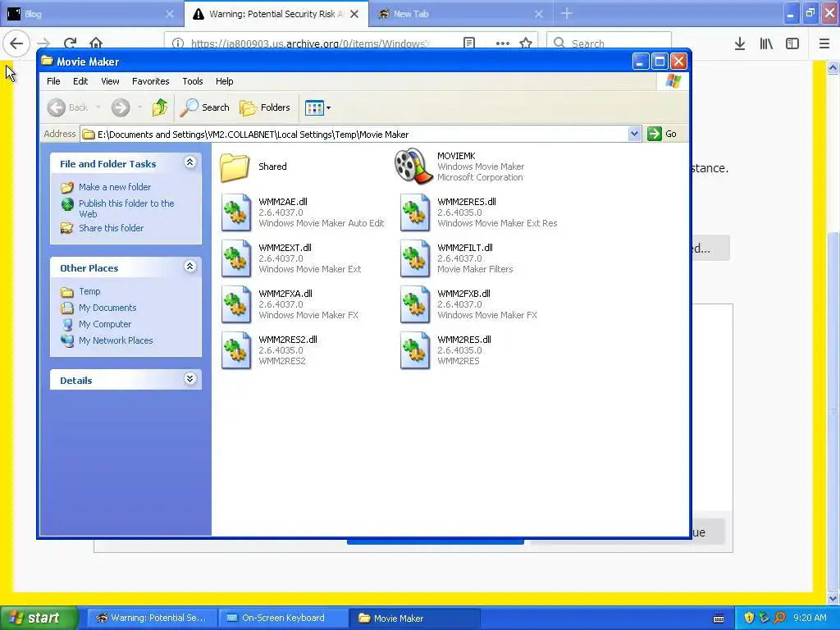This screenshot has width=840, height=630.
Task: Select the WMM2AE.dll file icon
Action: pos(236,212)
